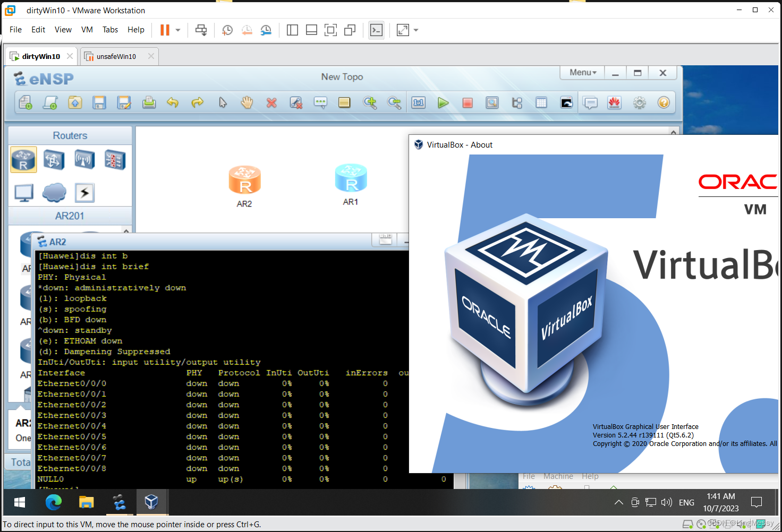Expand the stretch guest dropdown arrow
782x532 pixels.
pos(416,30)
